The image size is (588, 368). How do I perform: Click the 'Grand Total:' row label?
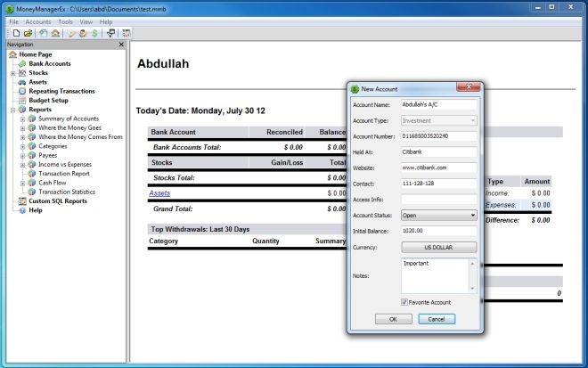pyautogui.click(x=173, y=209)
